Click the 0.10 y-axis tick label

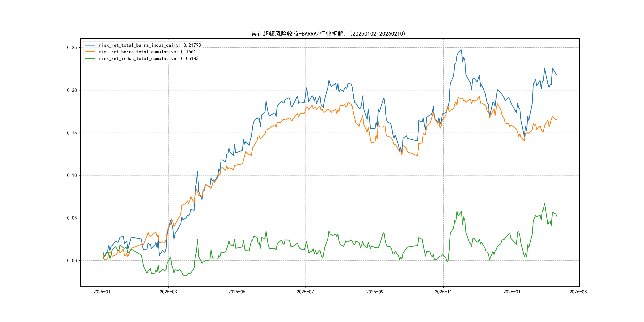[x=72, y=175]
